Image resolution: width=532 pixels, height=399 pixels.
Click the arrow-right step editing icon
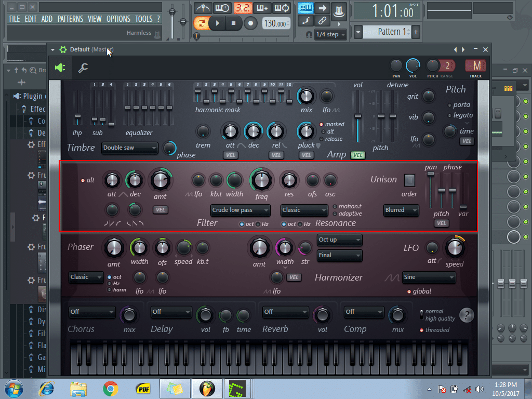(322, 8)
